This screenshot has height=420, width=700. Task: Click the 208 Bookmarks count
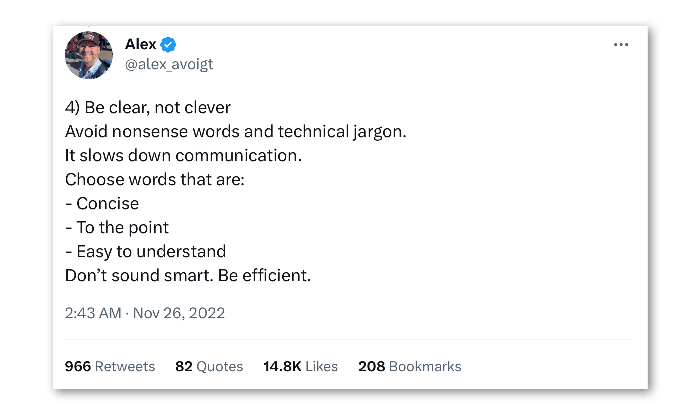(410, 366)
